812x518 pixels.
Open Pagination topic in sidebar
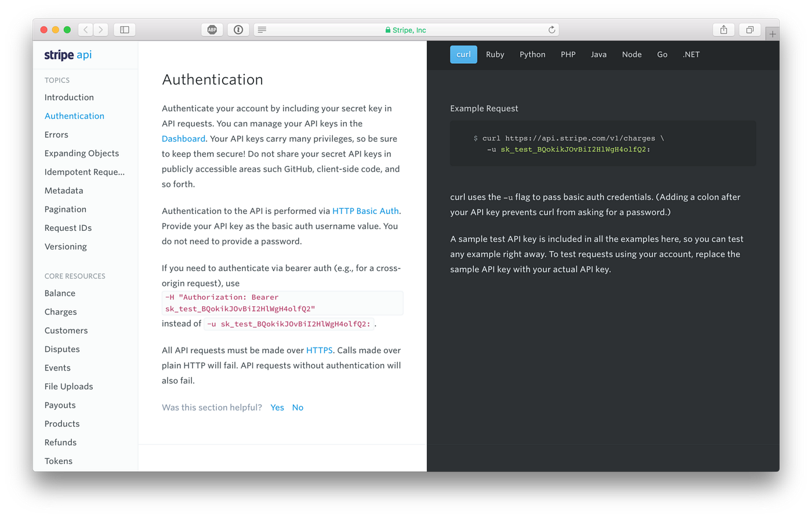pyautogui.click(x=66, y=209)
